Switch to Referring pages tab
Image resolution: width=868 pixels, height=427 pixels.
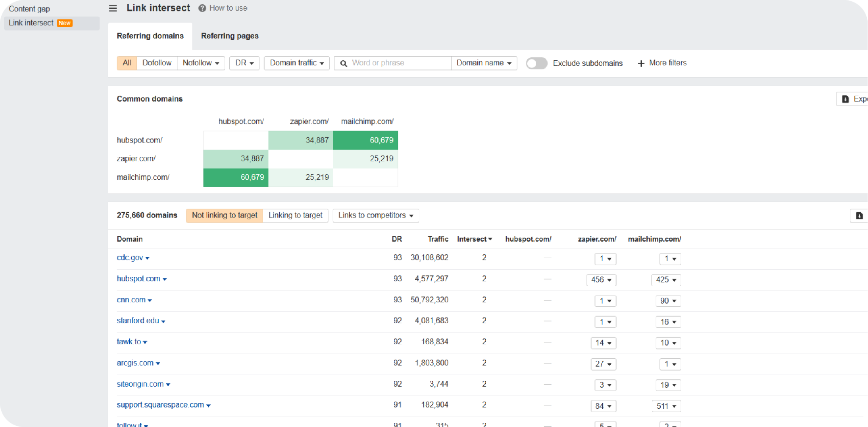[x=230, y=36]
